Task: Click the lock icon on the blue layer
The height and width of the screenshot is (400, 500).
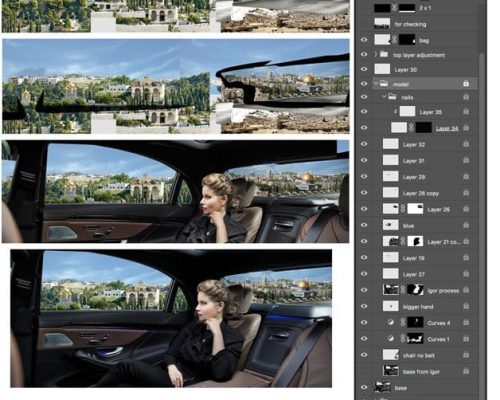Action: 466,225
